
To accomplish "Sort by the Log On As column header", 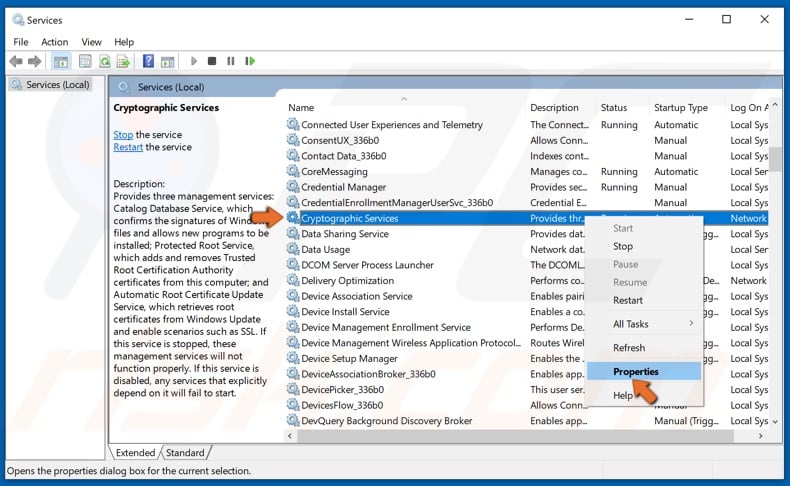I will 749,107.
